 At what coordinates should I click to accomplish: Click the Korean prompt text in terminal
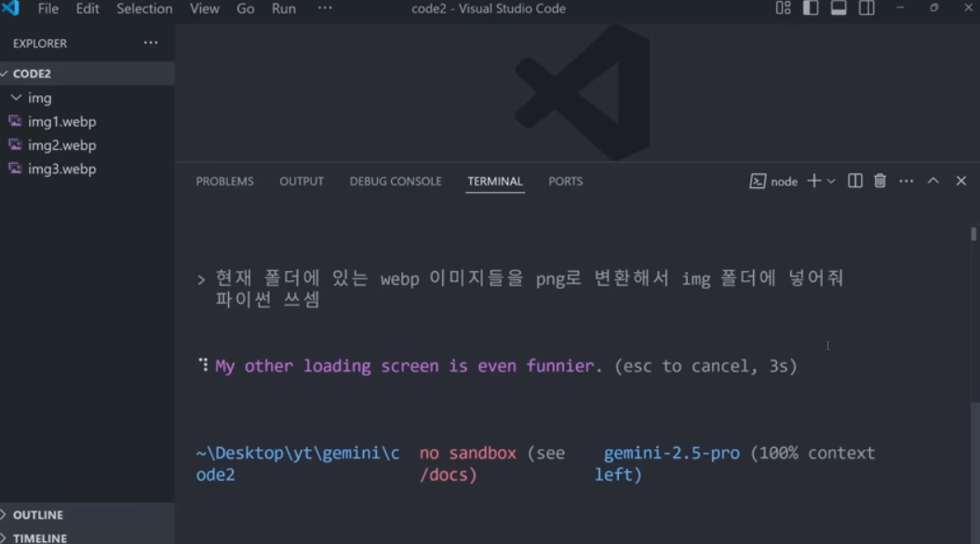click(x=530, y=288)
